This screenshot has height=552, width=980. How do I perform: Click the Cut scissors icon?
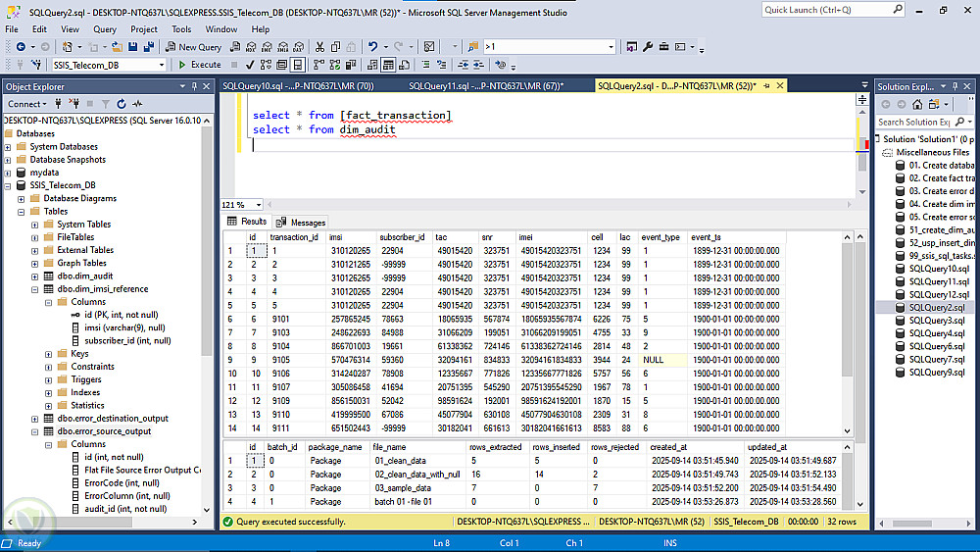320,47
